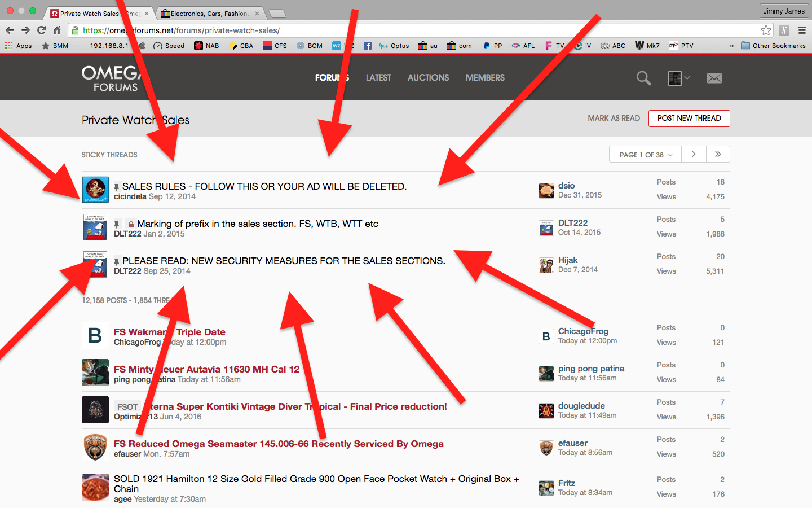Open the inbox envelope icon

(714, 78)
